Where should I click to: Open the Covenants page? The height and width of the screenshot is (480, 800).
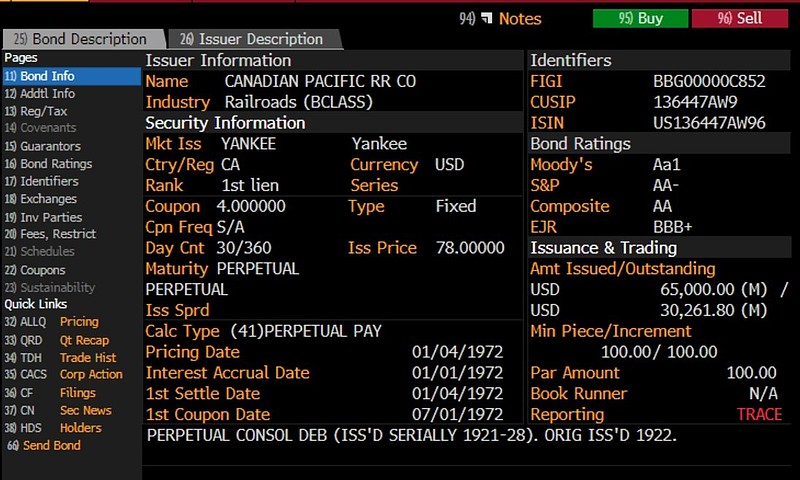click(40, 128)
